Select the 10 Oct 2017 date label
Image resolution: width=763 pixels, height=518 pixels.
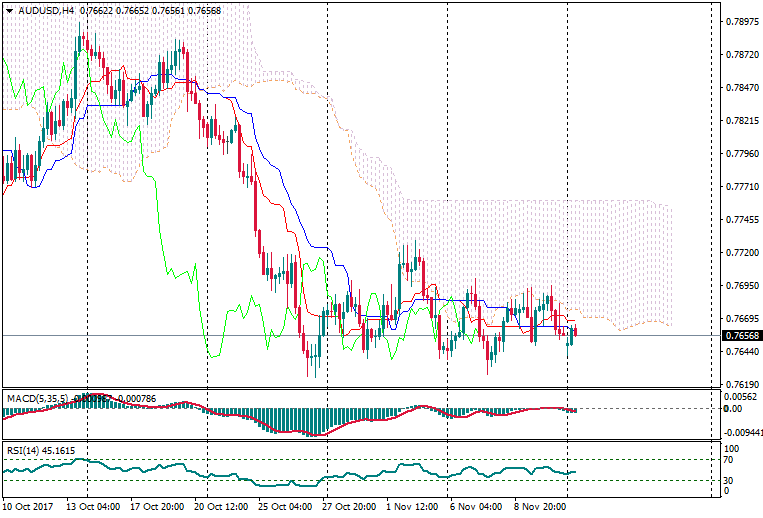(29, 507)
